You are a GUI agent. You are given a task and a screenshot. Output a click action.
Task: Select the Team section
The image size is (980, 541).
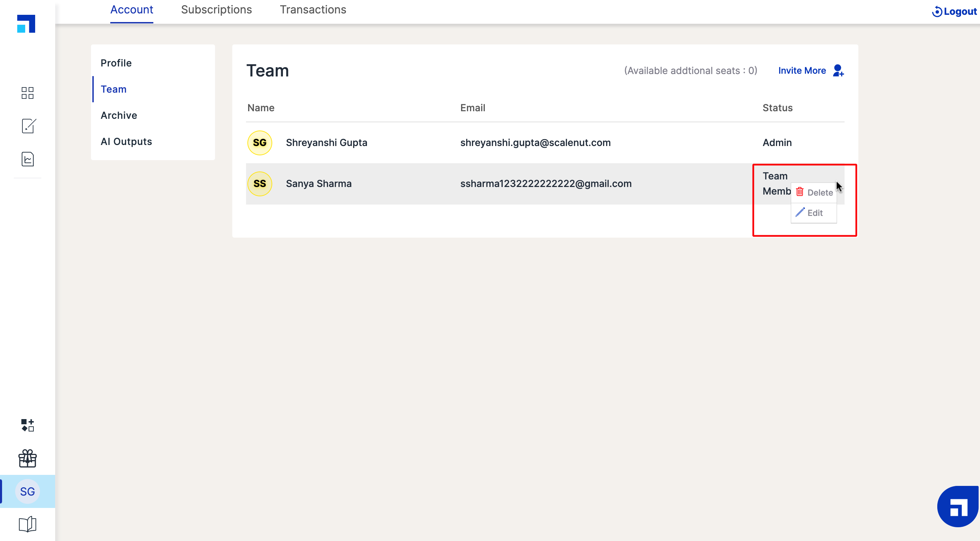(x=113, y=89)
